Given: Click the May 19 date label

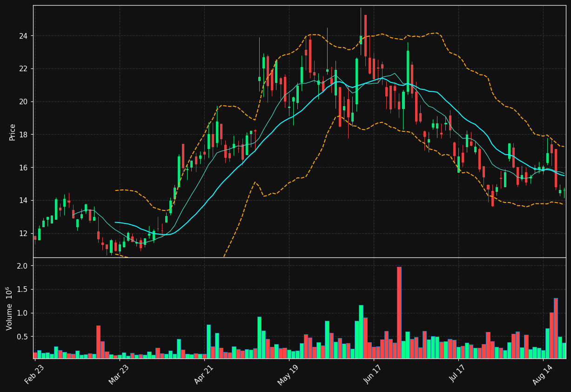Looking at the screenshot, I should coord(289,374).
